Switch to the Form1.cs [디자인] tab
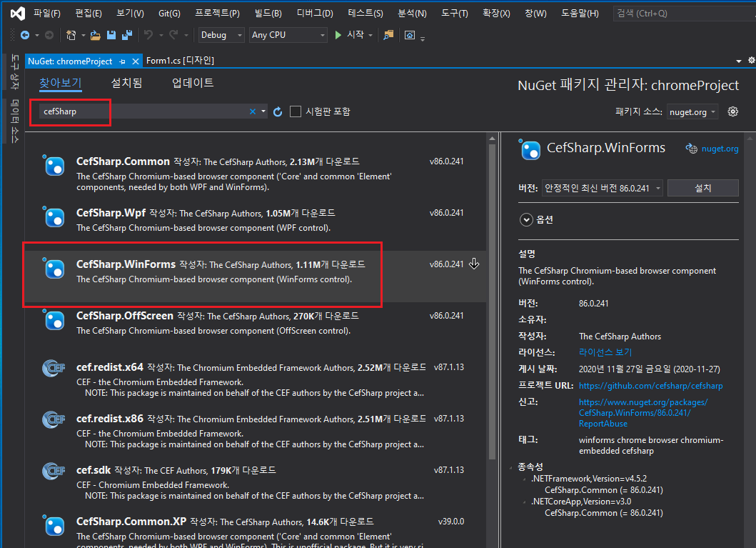 tap(180, 60)
